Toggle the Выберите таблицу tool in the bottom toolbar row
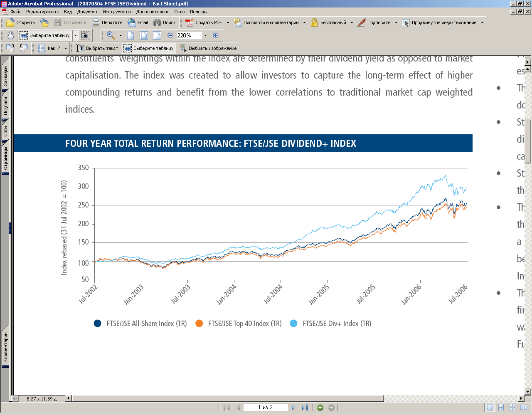The width and height of the screenshot is (532, 415). point(149,48)
